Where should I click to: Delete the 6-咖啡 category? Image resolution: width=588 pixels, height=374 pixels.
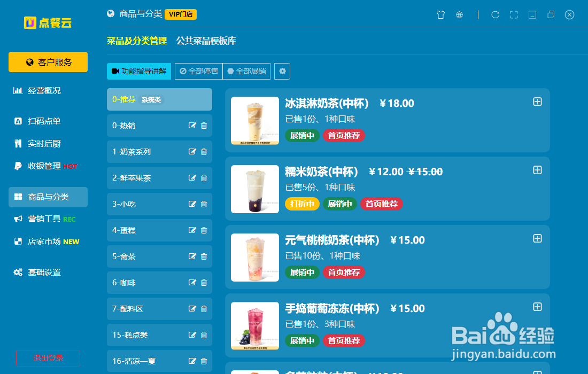tap(204, 283)
